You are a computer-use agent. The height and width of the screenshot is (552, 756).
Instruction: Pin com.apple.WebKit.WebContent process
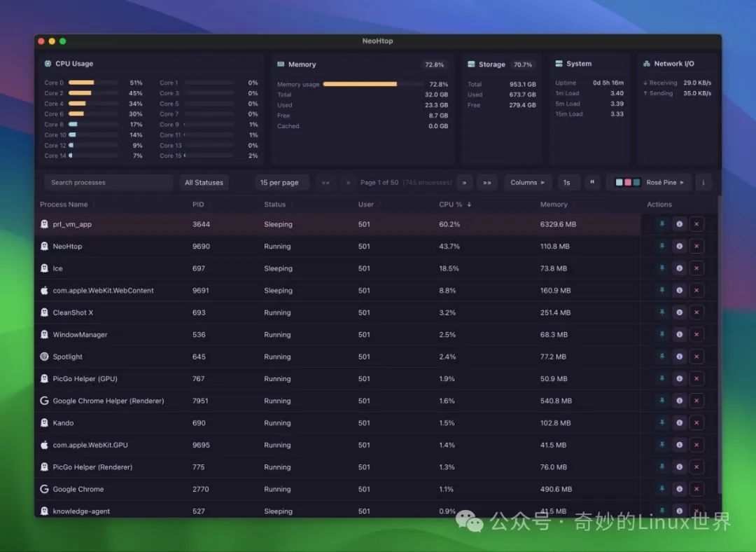pyautogui.click(x=662, y=291)
